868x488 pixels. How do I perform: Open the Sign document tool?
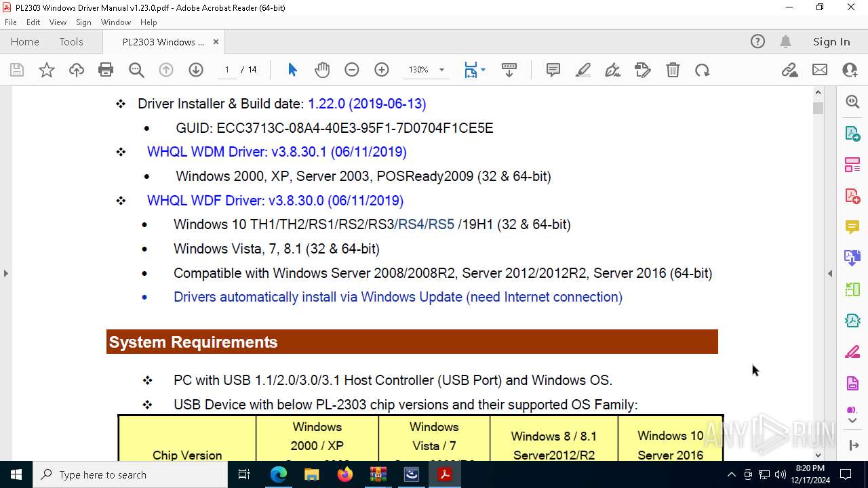click(x=613, y=70)
